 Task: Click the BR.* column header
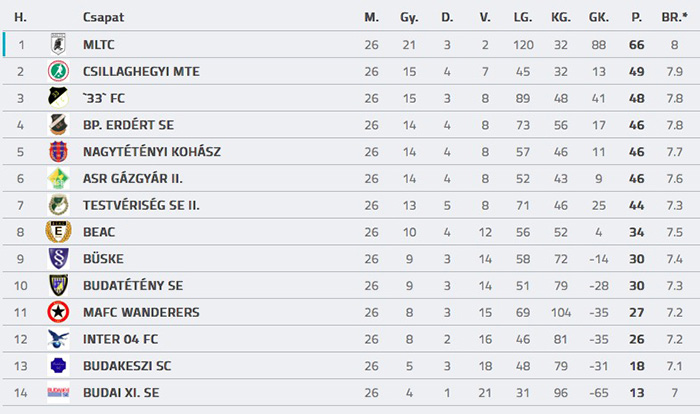[675, 17]
